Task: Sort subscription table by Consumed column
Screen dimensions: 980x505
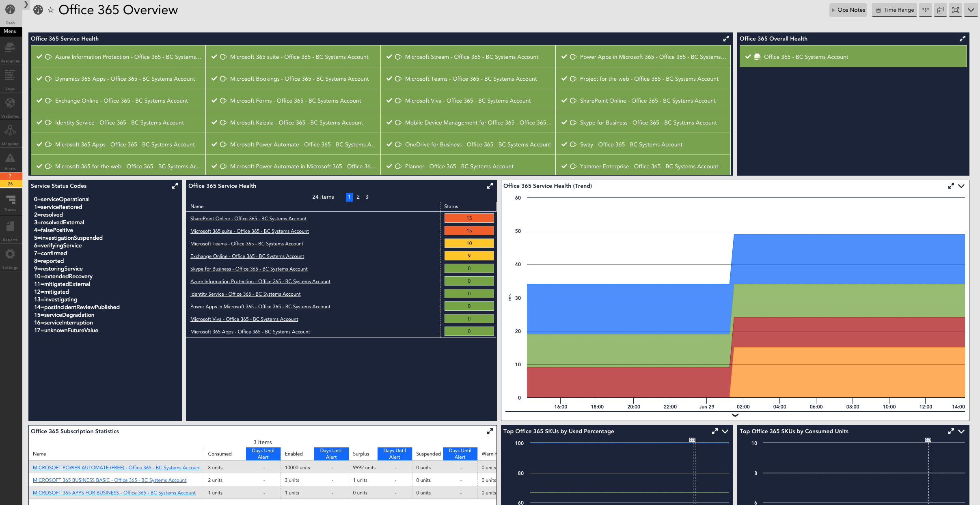Action: tap(220, 454)
